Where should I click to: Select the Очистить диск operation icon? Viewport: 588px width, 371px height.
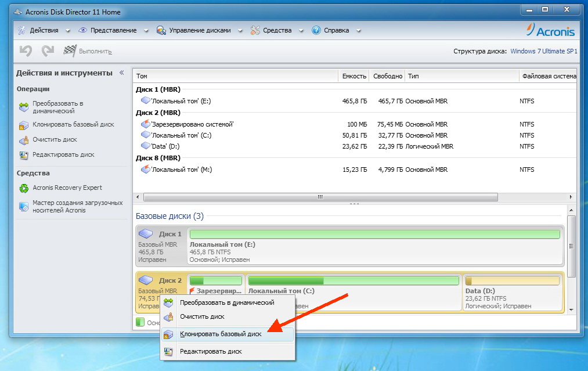(x=23, y=139)
